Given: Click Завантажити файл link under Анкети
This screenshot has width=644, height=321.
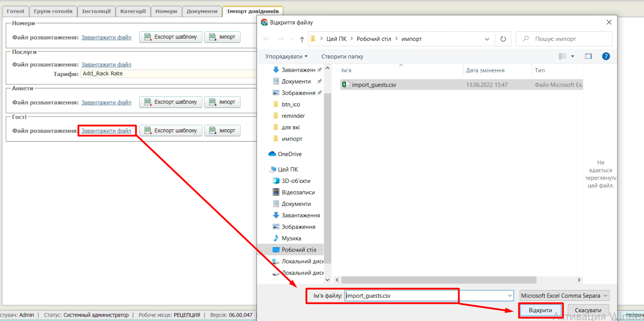Looking at the screenshot, I should [x=106, y=102].
